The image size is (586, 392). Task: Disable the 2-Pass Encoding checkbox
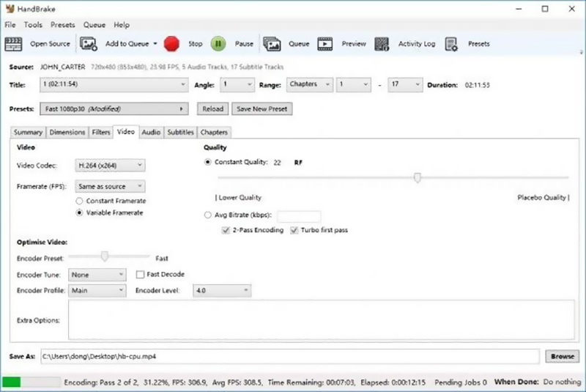(226, 230)
